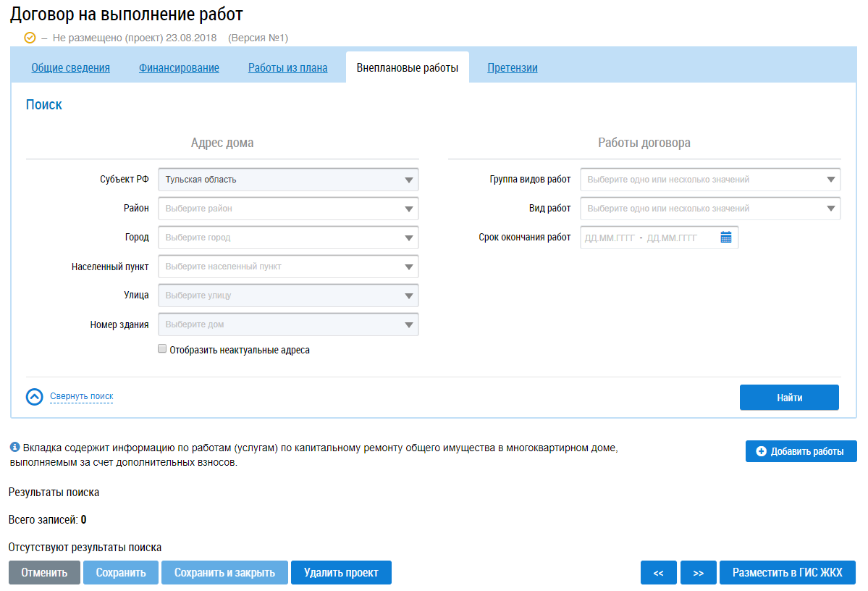
Task: Click the 'Добавить работы' button
Action: pos(801,451)
